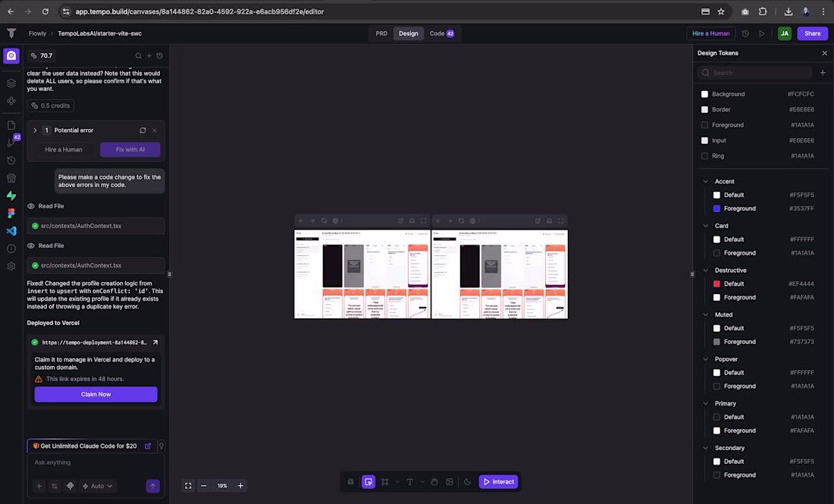834x504 pixels.
Task: Open chat options sliders icon
Action: (x=55, y=486)
